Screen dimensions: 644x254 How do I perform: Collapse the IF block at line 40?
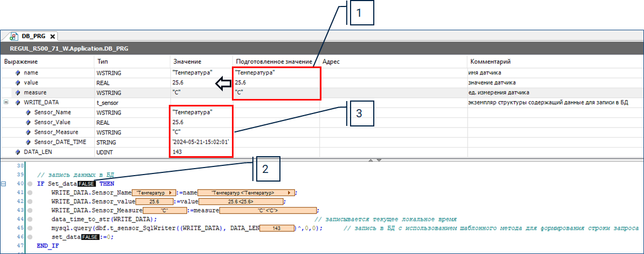[4, 184]
